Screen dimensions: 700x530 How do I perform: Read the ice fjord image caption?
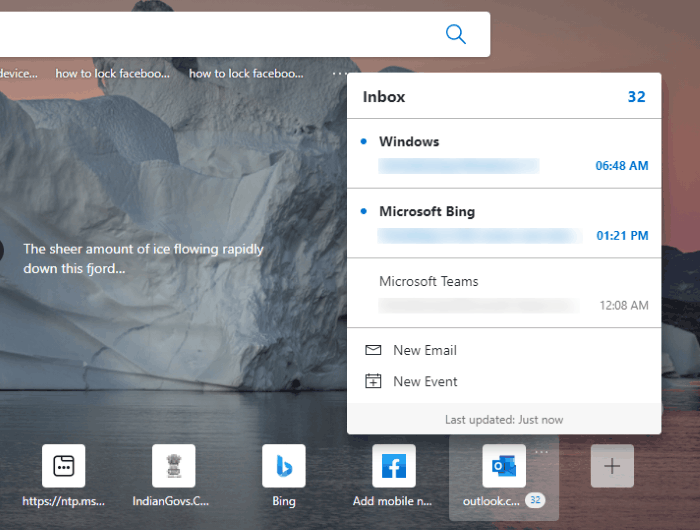point(143,259)
